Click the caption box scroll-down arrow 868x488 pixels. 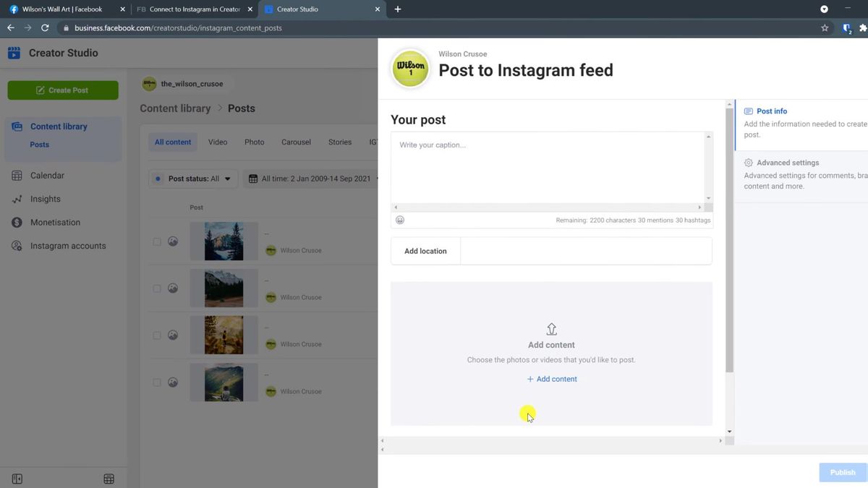click(708, 198)
